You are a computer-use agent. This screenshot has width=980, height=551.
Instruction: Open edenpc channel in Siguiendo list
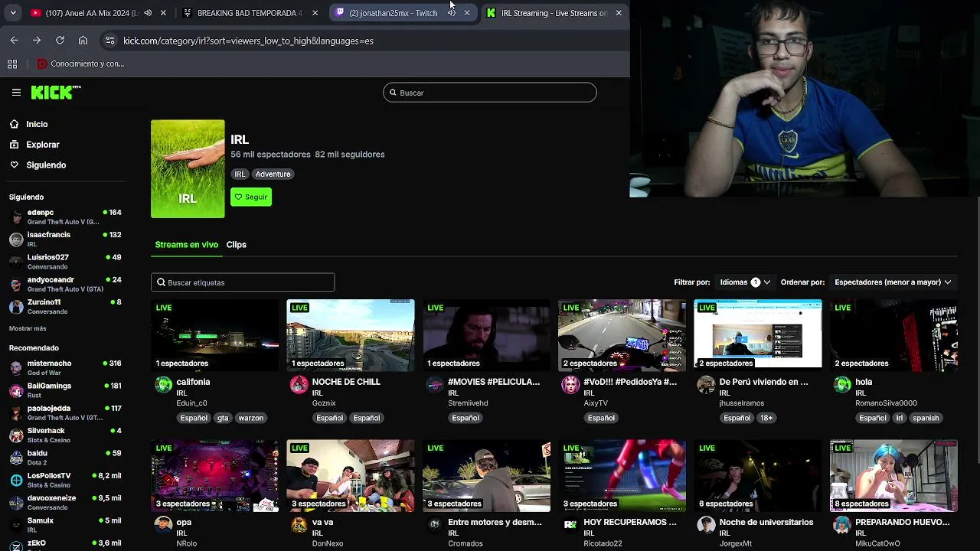coord(65,217)
